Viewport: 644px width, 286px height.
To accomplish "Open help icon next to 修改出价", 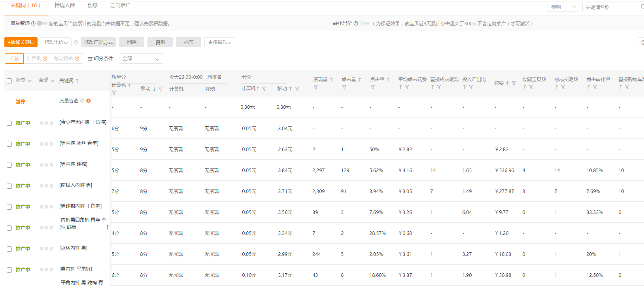I will pyautogui.click(x=76, y=42).
